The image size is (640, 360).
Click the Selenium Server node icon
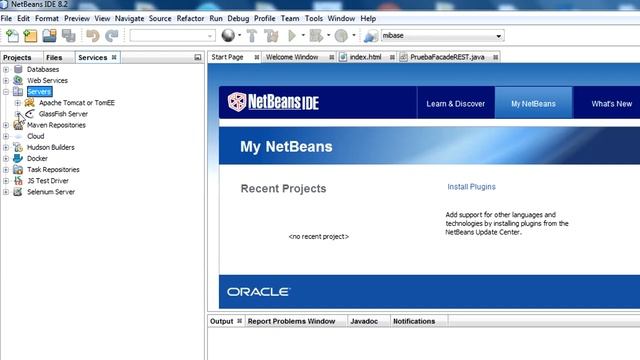coord(18,192)
